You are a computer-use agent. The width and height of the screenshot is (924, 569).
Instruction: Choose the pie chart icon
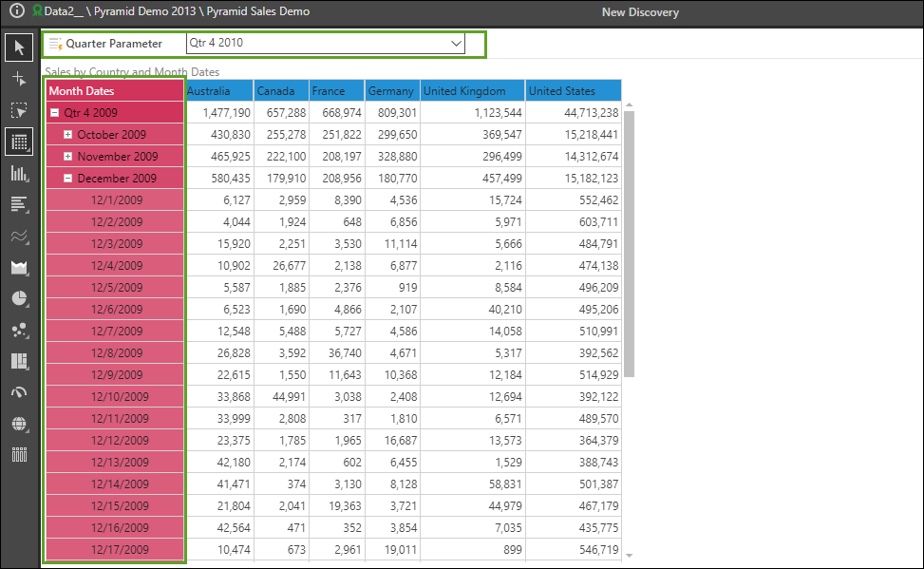tap(19, 298)
